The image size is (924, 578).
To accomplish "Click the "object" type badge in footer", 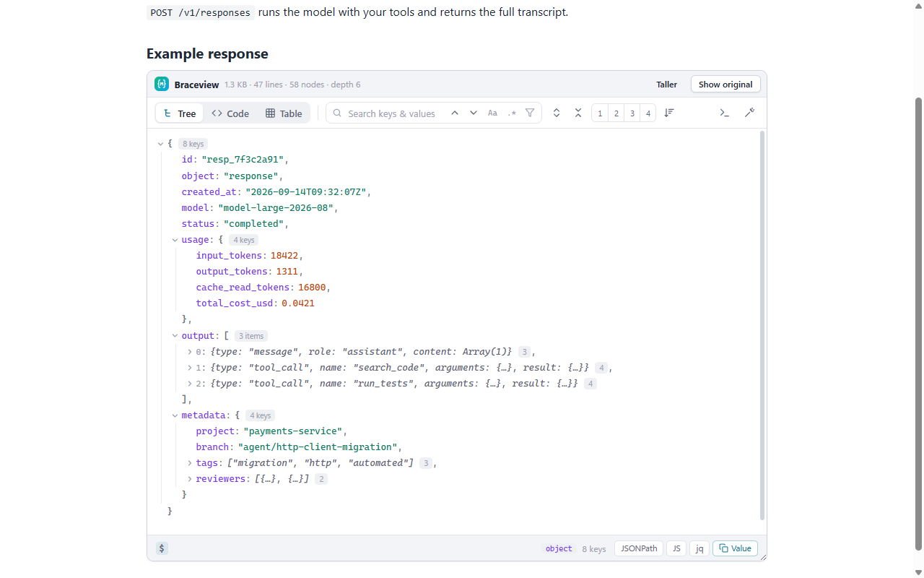I will [559, 549].
